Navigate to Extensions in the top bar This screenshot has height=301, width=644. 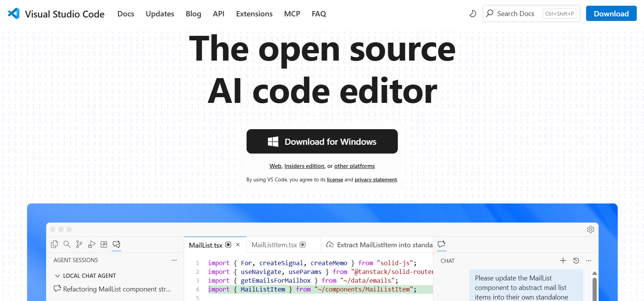(254, 14)
